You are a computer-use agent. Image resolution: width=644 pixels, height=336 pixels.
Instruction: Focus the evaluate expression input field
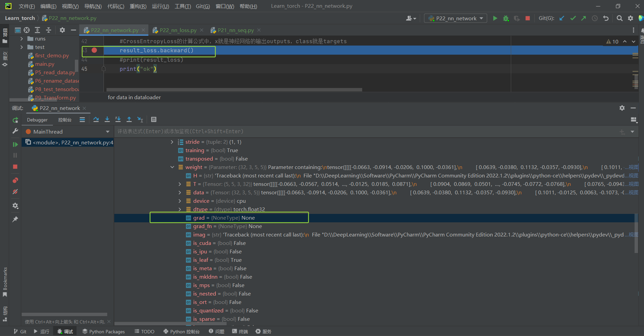(366, 132)
